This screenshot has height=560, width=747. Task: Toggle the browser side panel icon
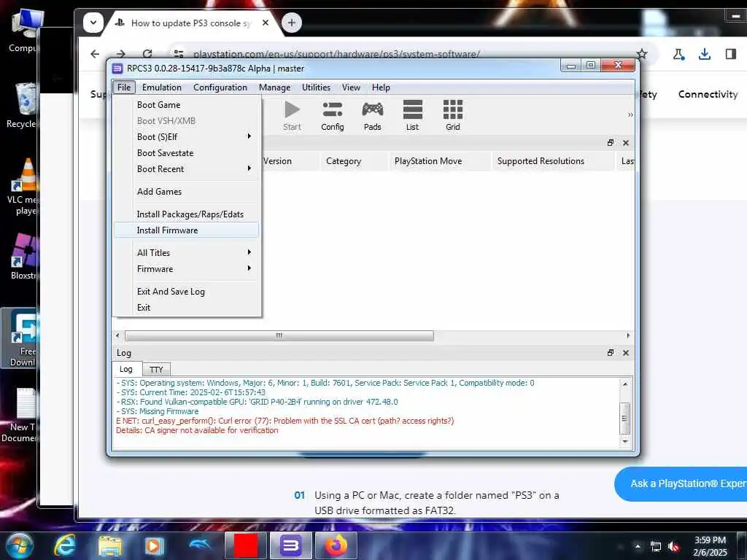[x=730, y=54]
